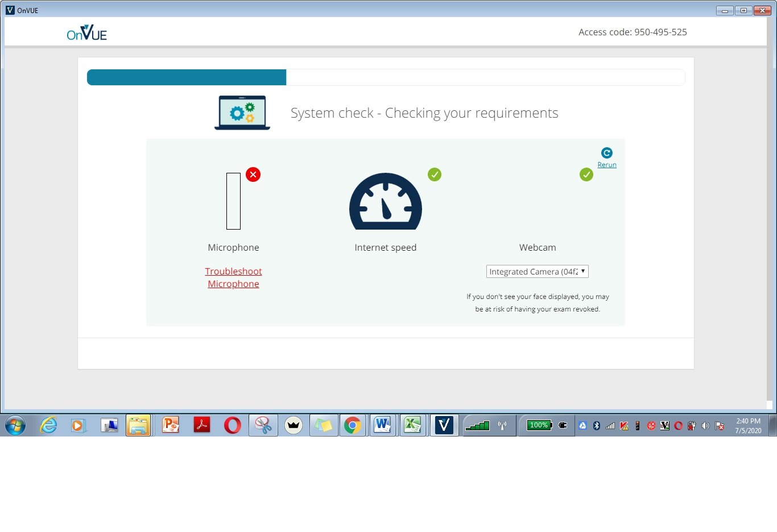The image size is (777, 532).
Task: Click the Internet speed gauge icon
Action: pos(386,201)
